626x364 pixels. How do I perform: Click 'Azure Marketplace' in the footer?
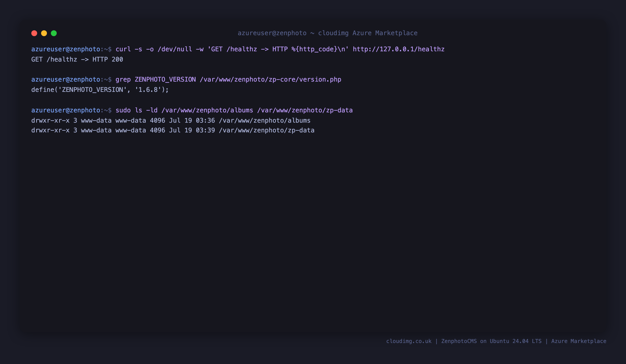tap(579, 341)
